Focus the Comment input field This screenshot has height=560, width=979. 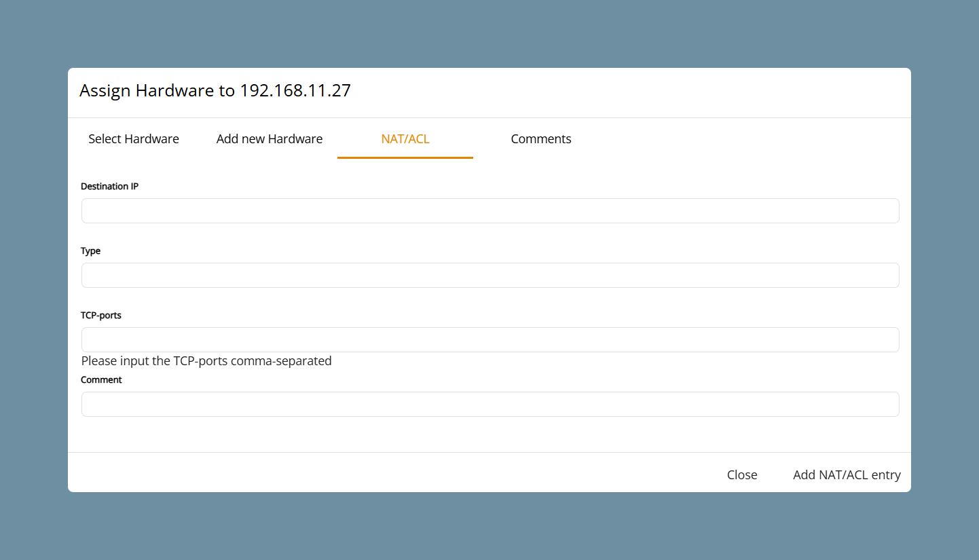pyautogui.click(x=490, y=404)
